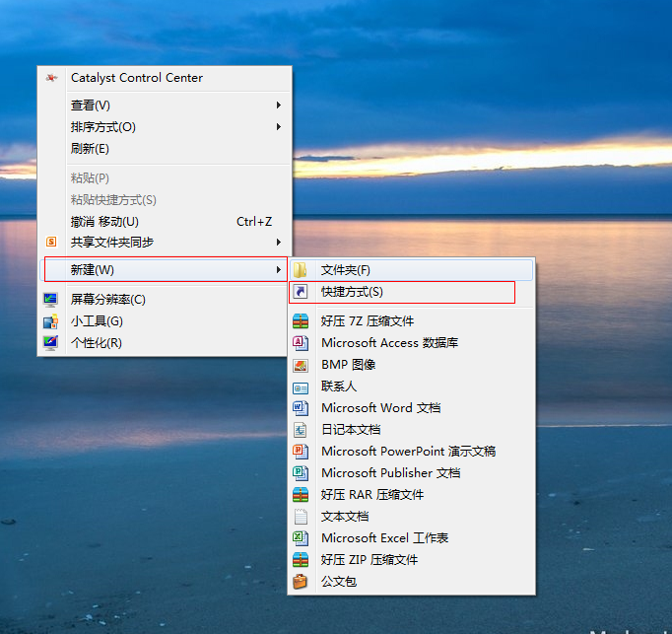The height and width of the screenshot is (634, 672).
Task: Click the Publisher document icon
Action: coord(301,472)
